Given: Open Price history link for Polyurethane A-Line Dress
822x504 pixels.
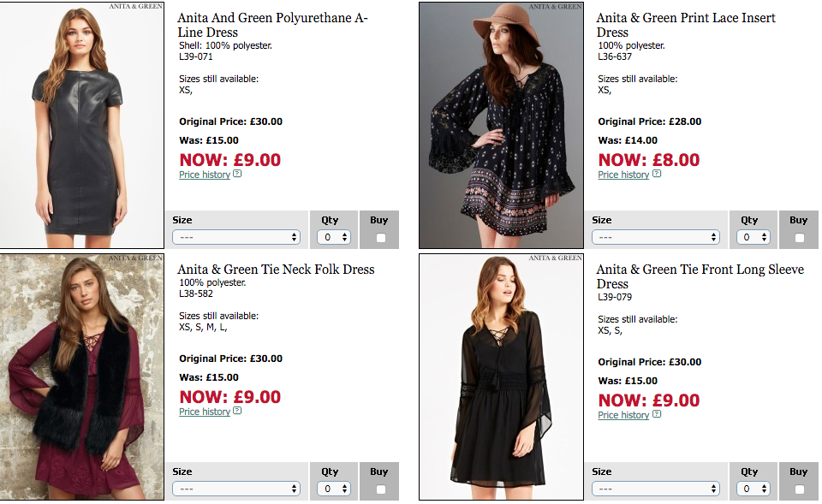Looking at the screenshot, I should pyautogui.click(x=205, y=175).
